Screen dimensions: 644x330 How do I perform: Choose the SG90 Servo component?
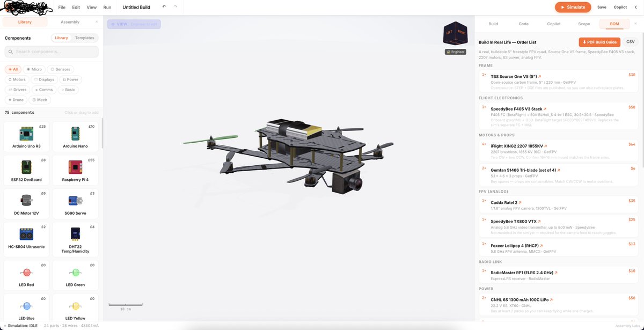tap(75, 203)
